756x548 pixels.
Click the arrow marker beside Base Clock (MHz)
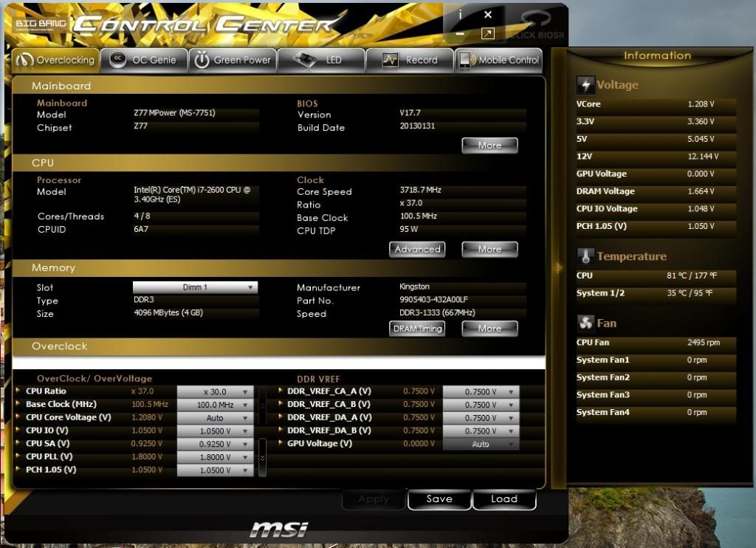click(x=18, y=403)
